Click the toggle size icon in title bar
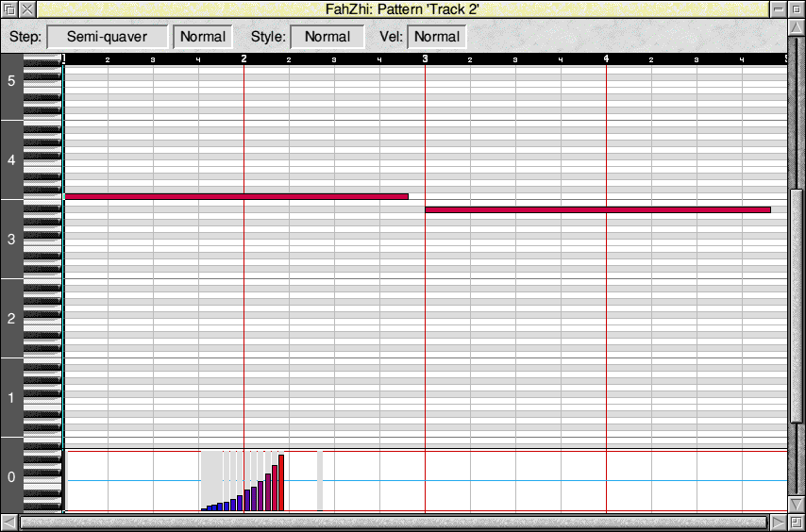Screen dimensions: 806x532 (797, 9)
